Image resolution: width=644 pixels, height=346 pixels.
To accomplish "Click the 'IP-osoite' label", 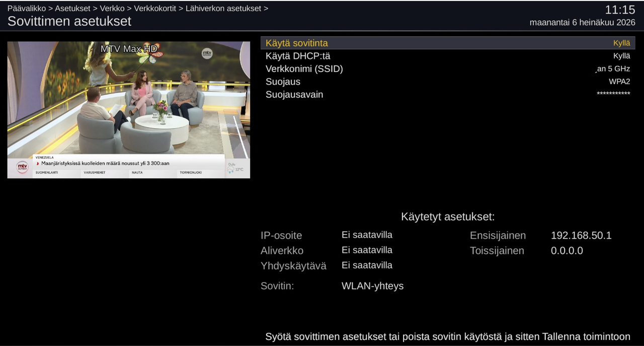I will point(281,235).
